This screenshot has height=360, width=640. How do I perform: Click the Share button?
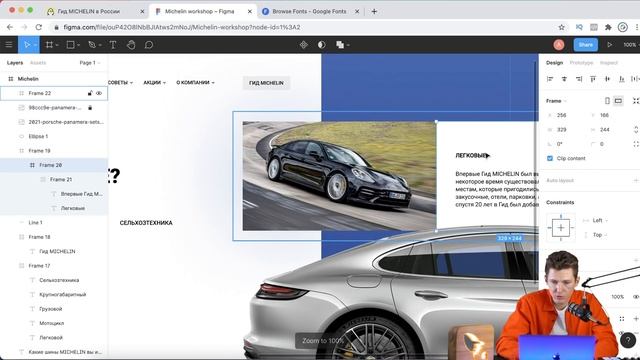[x=585, y=45]
